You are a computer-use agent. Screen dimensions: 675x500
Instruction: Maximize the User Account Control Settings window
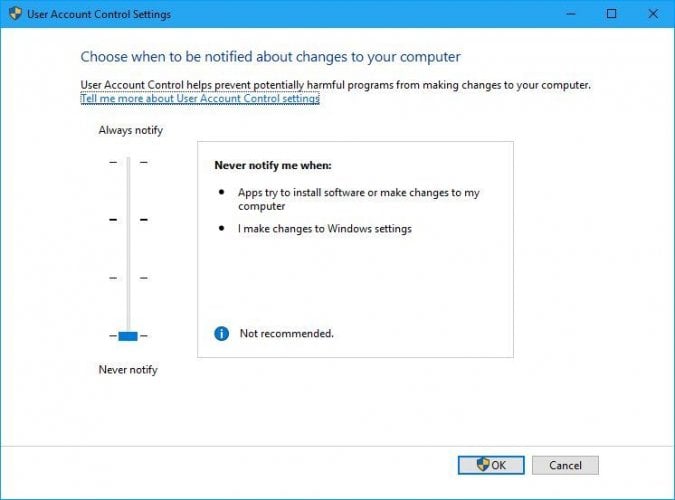coord(611,14)
